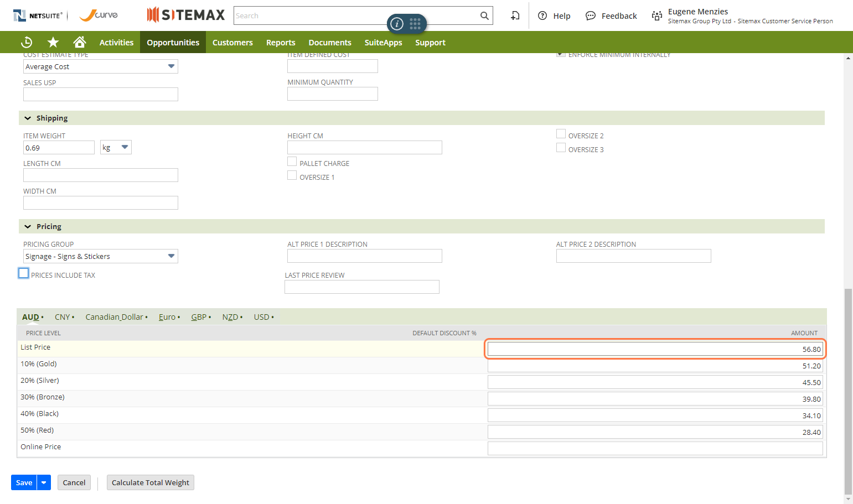Toggle Prices Include Tax checkbox

(23, 273)
